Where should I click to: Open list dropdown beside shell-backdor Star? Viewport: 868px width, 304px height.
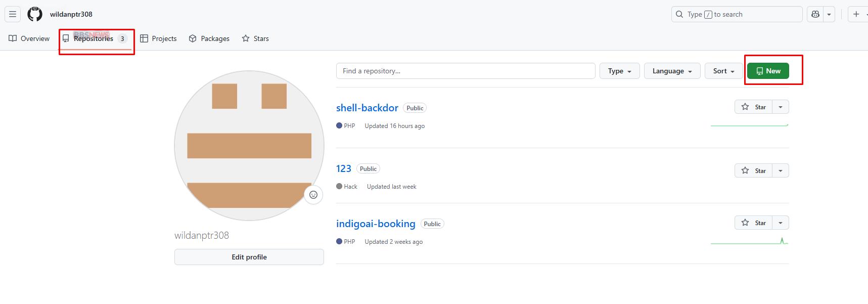[781, 107]
